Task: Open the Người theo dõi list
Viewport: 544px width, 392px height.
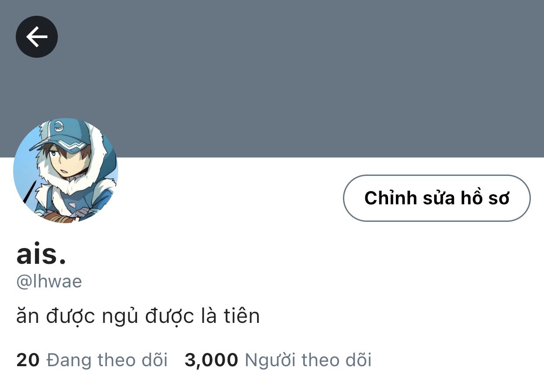Action: [x=278, y=360]
